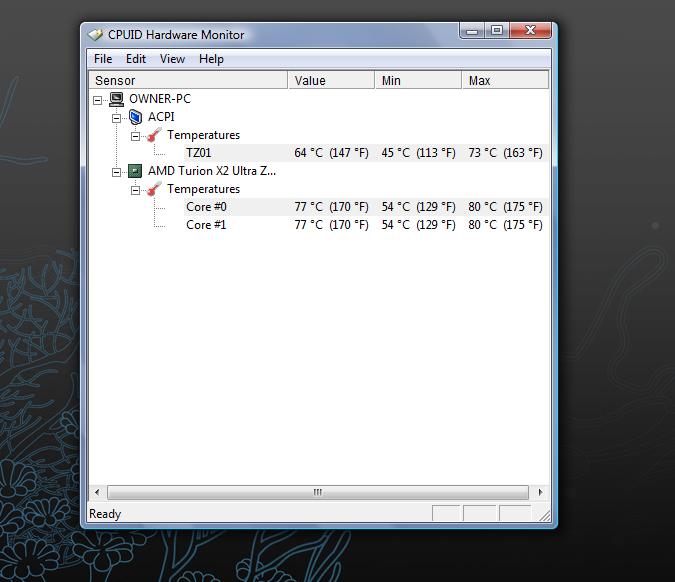Click the Sensor column header
Viewport: 675px width, 582px height.
click(x=188, y=80)
